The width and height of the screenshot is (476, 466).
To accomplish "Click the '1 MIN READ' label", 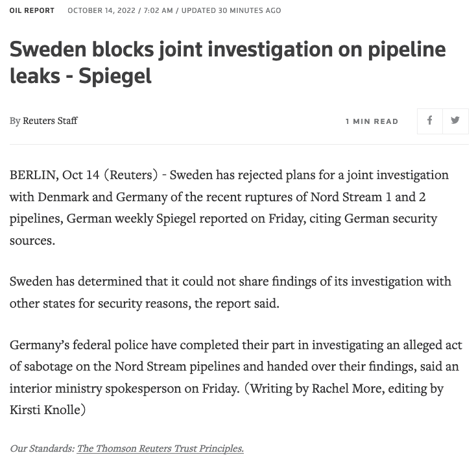I will tap(372, 121).
